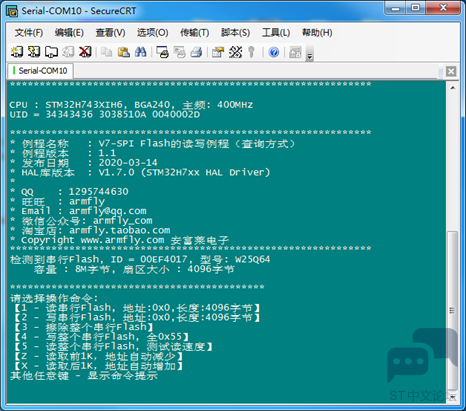
Task: Click the printer icon in toolbar
Action: [x=196, y=52]
